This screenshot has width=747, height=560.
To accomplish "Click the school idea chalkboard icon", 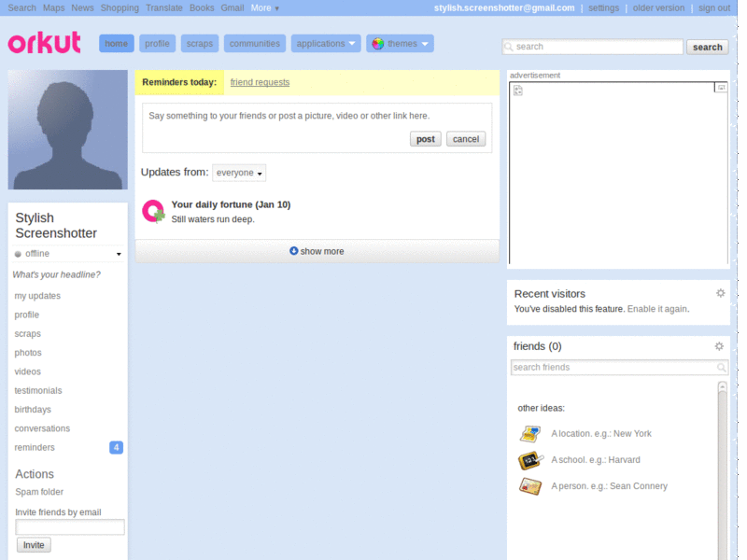I will click(x=530, y=460).
